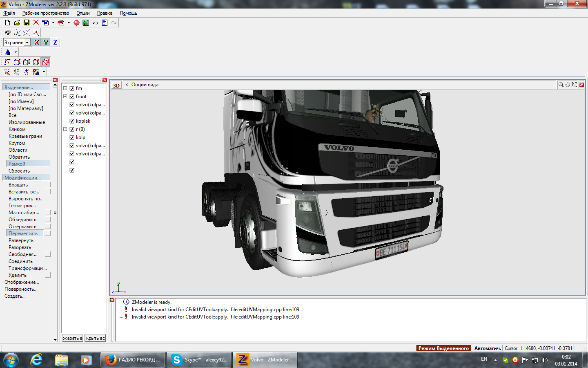This screenshot has width=588, height=368.
Task: Close the message log panel
Action: [x=112, y=300]
